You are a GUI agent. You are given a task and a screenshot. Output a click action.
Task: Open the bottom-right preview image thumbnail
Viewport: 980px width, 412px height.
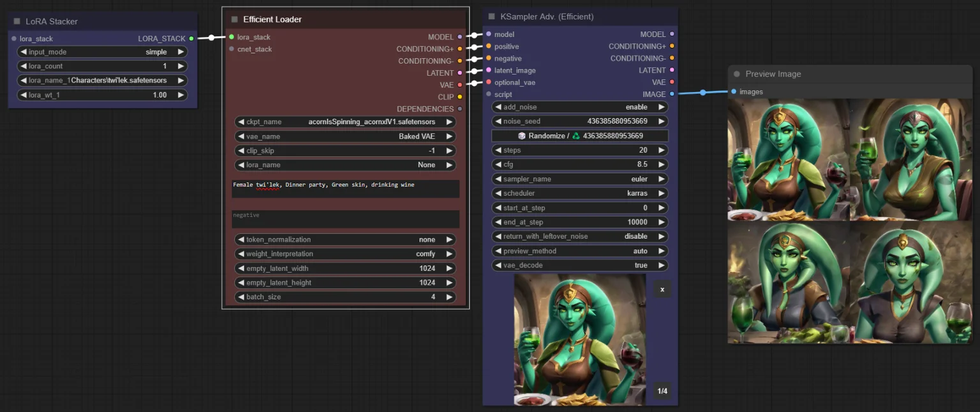click(911, 282)
